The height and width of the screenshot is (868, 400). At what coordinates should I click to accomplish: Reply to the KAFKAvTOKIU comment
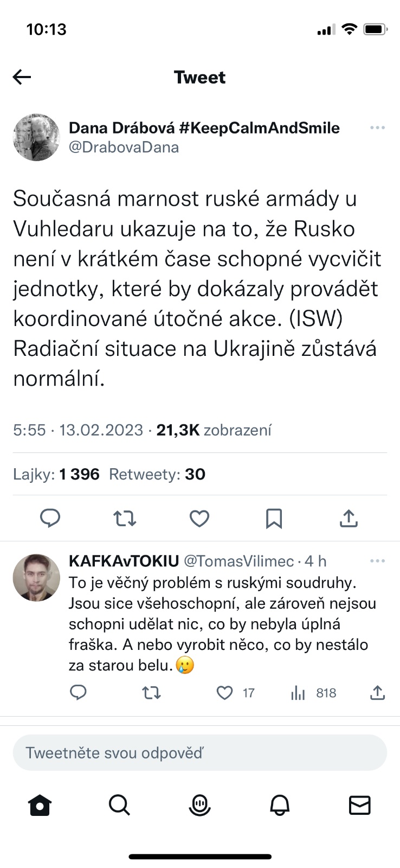(79, 693)
